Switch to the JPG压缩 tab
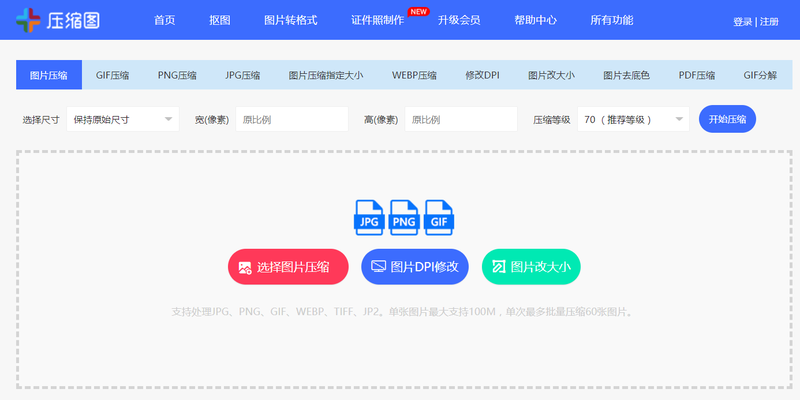 (x=243, y=75)
